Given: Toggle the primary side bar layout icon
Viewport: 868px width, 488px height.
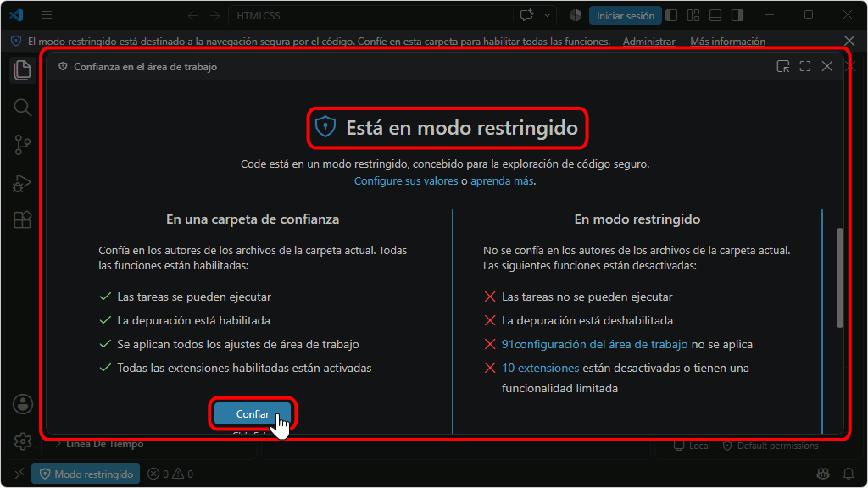Looking at the screenshot, I should click(x=671, y=15).
